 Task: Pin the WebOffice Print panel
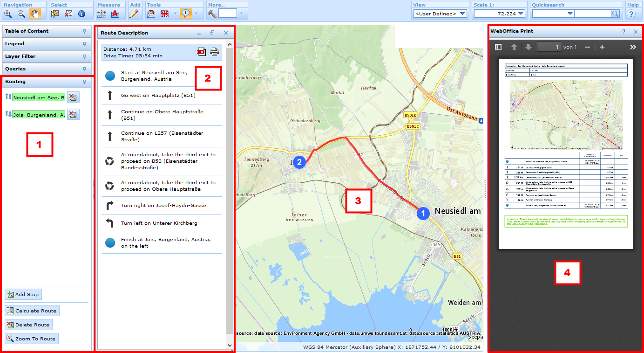click(x=624, y=32)
